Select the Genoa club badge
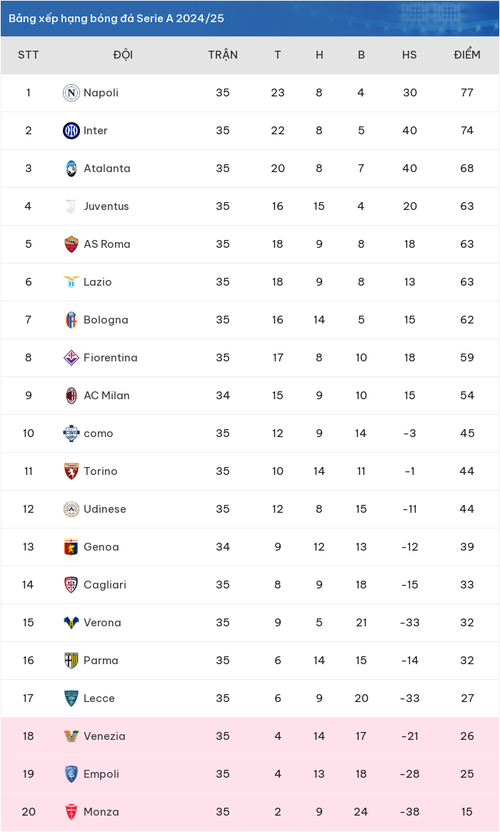This screenshot has height=832, width=500. (71, 547)
